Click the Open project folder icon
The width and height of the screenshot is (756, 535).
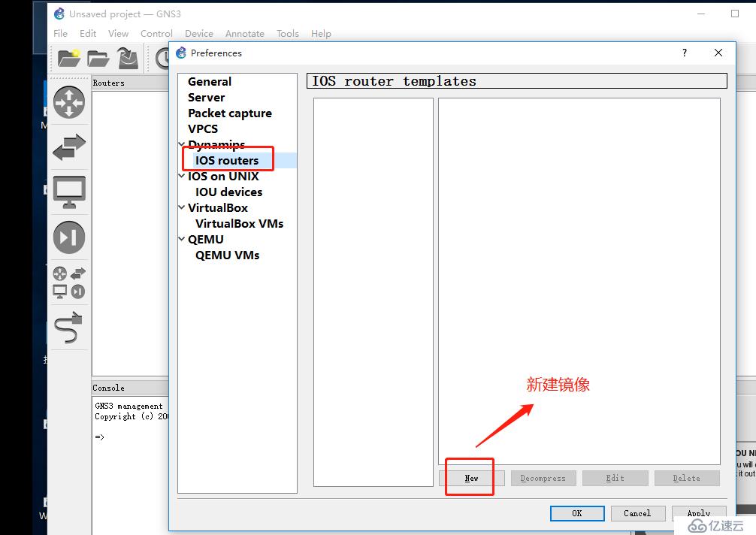[x=98, y=59]
